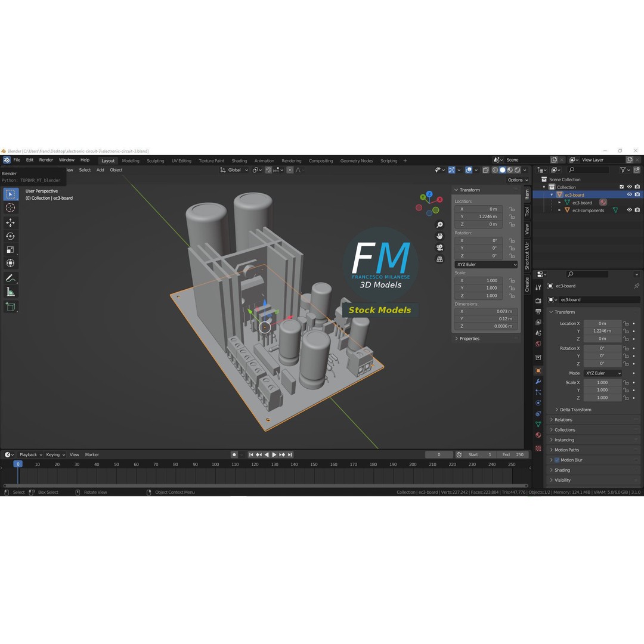Activate the 3D Cursor tool
644x644 pixels.
[x=10, y=208]
